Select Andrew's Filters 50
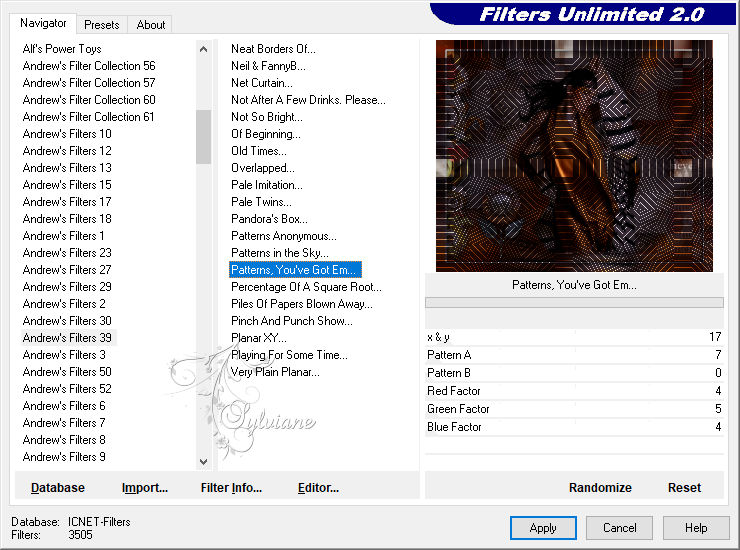Image resolution: width=740 pixels, height=550 pixels. tap(67, 372)
